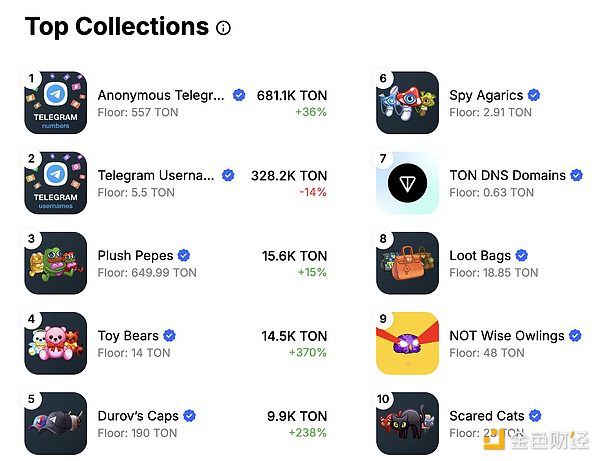Viewport: 600px width, 461px height.
Task: Click the TON DNS Domains logo icon
Action: coord(407,183)
